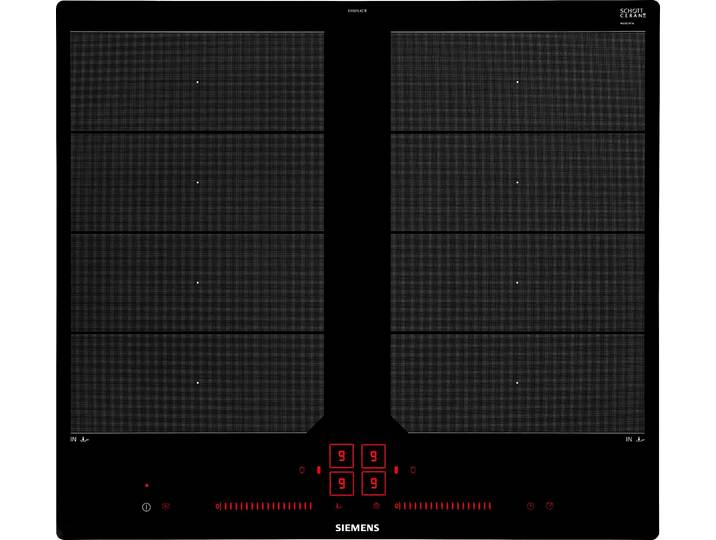
Task: Tap the timer clock symbol after the right slider
Action: (x=530, y=506)
